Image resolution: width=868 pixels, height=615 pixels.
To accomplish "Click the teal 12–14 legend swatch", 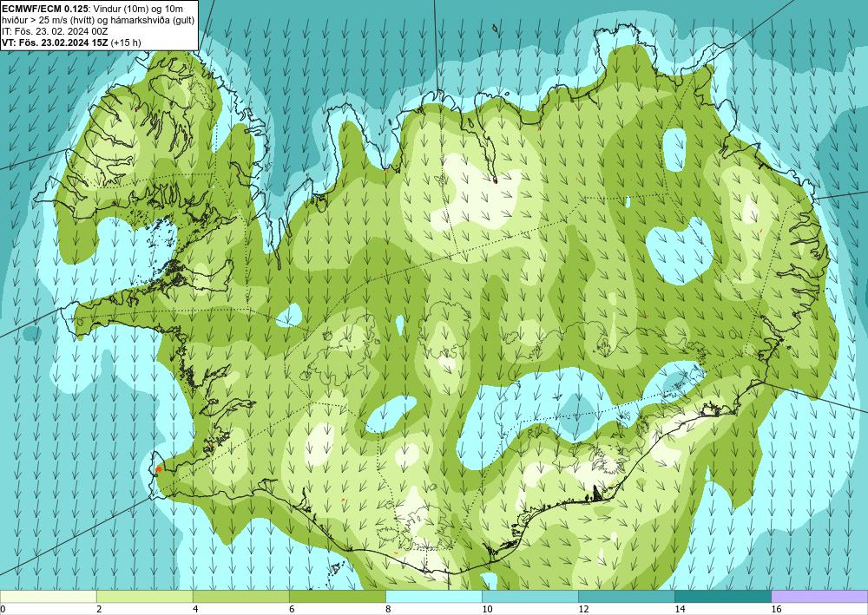I will click(x=627, y=596).
